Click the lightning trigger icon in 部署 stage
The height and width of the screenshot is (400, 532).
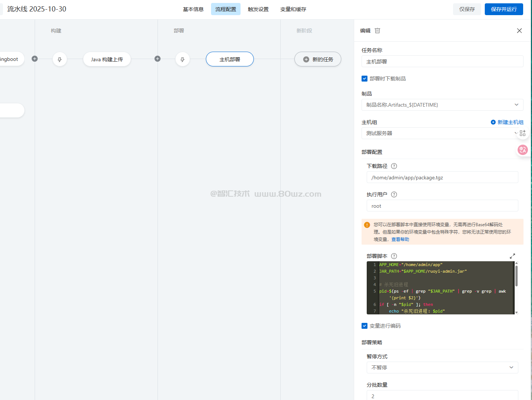[x=183, y=59]
